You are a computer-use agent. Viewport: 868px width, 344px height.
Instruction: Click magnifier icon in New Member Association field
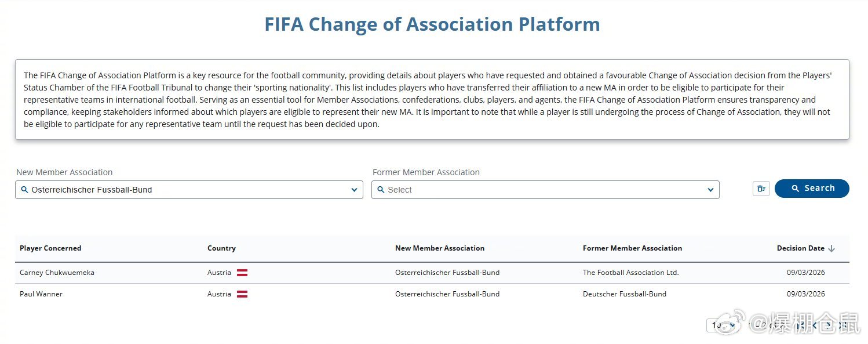24,190
